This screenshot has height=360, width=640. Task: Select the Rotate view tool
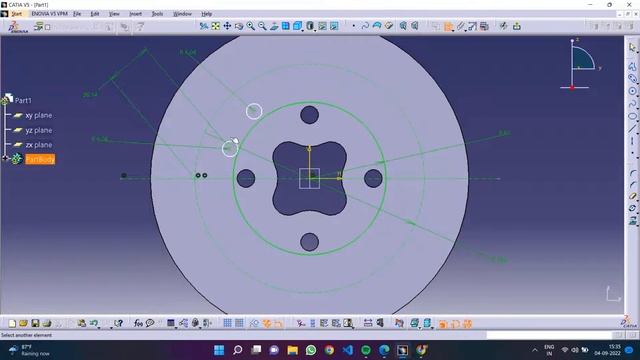(239, 27)
